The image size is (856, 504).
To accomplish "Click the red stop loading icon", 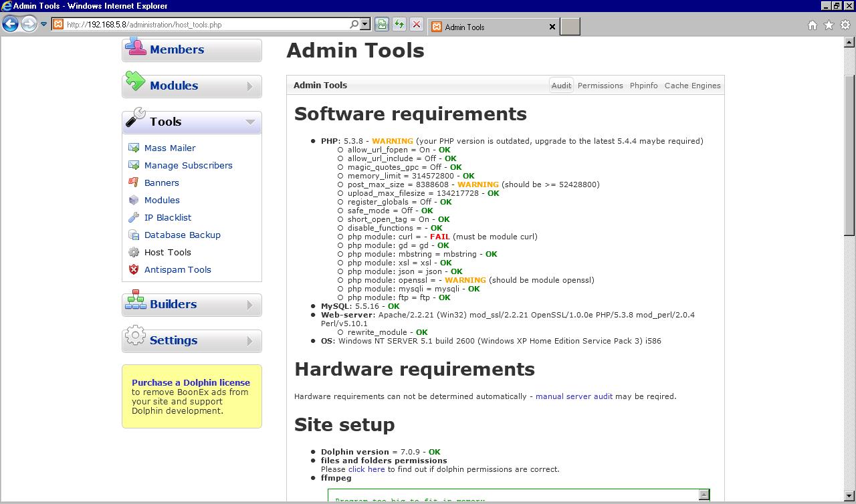I will pyautogui.click(x=416, y=25).
